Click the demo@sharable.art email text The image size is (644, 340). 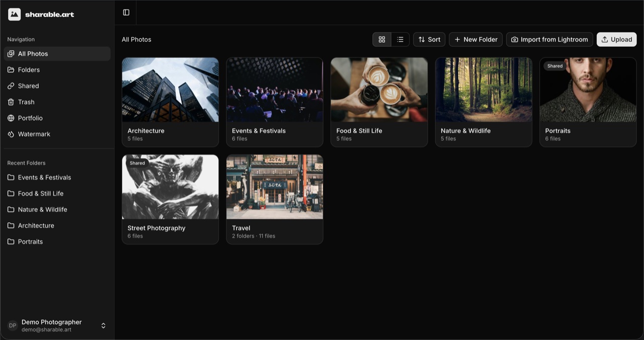[x=46, y=330]
